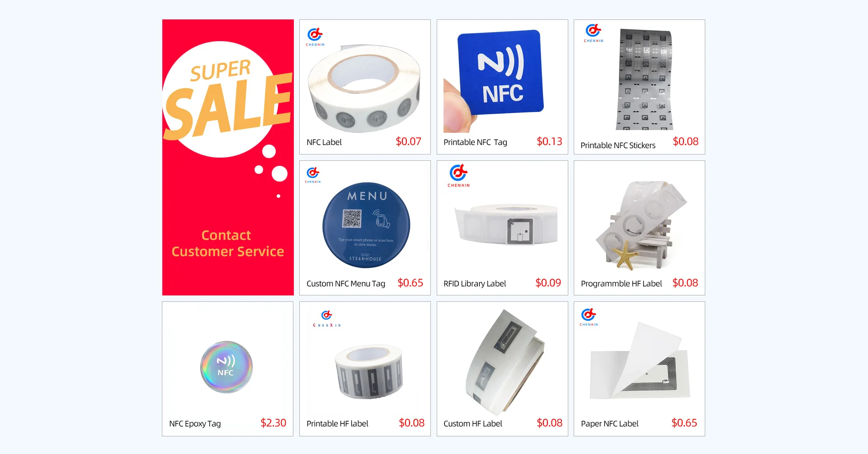Image resolution: width=868 pixels, height=454 pixels.
Task: Click the Chenxin logo on Printable NFC Stickers card
Action: tap(593, 33)
